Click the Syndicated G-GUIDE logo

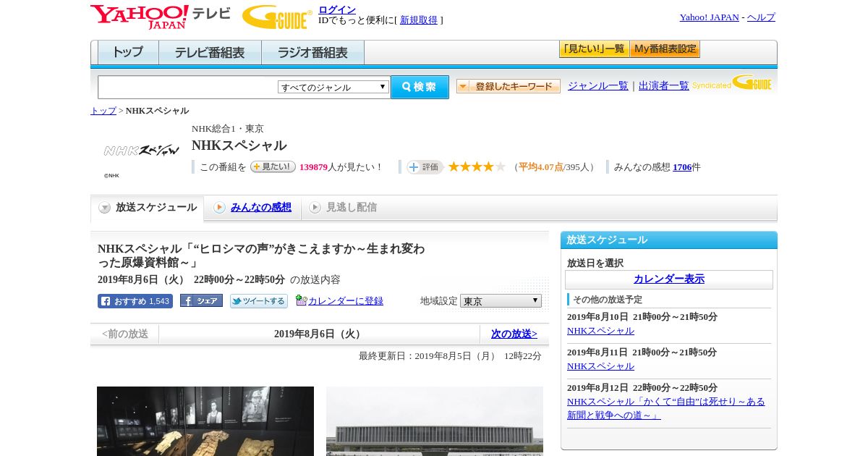click(732, 83)
